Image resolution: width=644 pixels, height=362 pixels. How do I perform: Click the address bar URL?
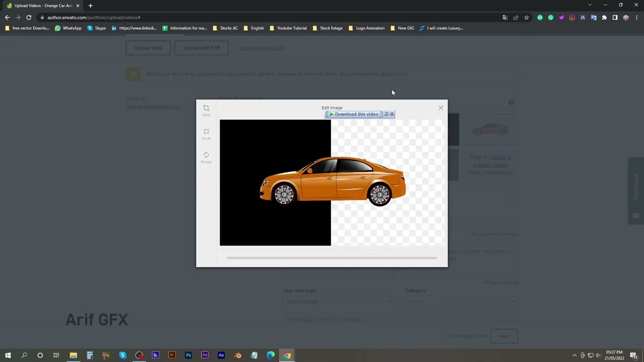94,18
